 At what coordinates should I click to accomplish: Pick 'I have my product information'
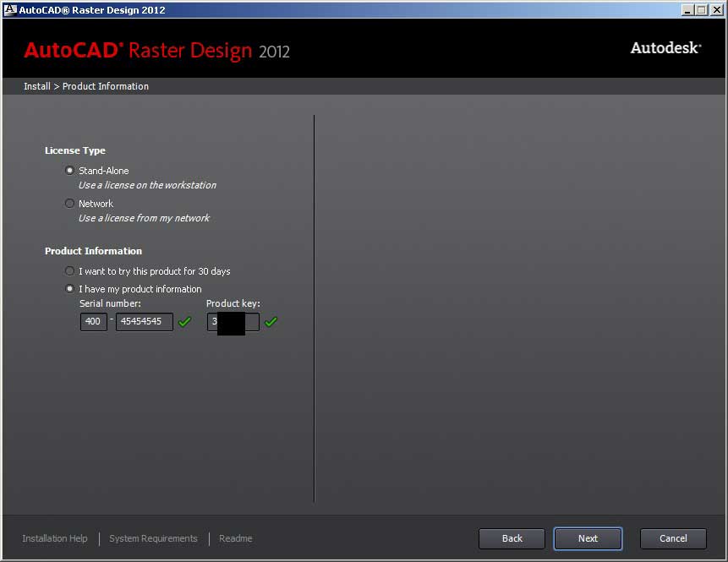tap(70, 289)
